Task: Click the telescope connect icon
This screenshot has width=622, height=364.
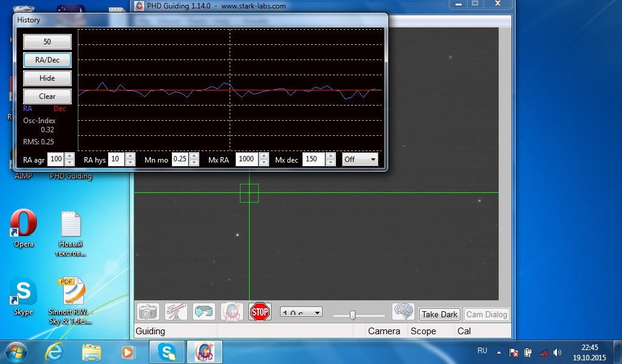Action: (176, 312)
